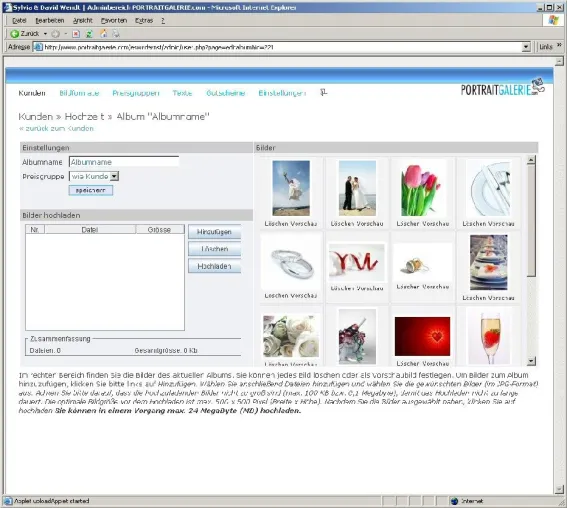Select the champagne glass with strawberry thumbnail

(x=489, y=336)
